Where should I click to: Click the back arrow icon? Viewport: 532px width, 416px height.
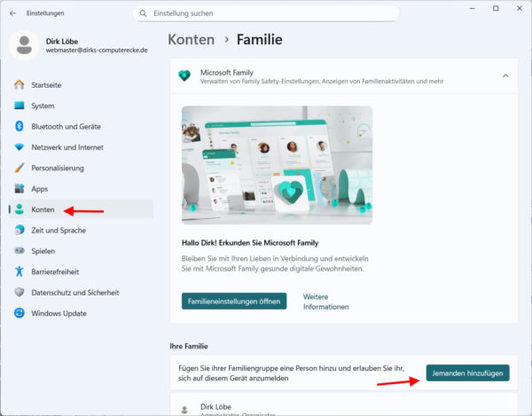[13, 13]
